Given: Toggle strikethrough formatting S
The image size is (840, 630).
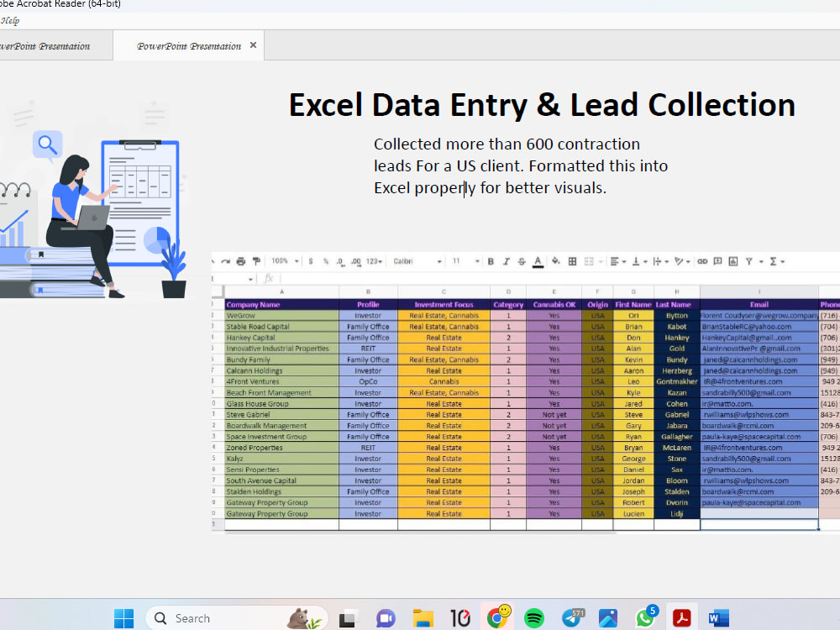Looking at the screenshot, I should pyautogui.click(x=522, y=261).
